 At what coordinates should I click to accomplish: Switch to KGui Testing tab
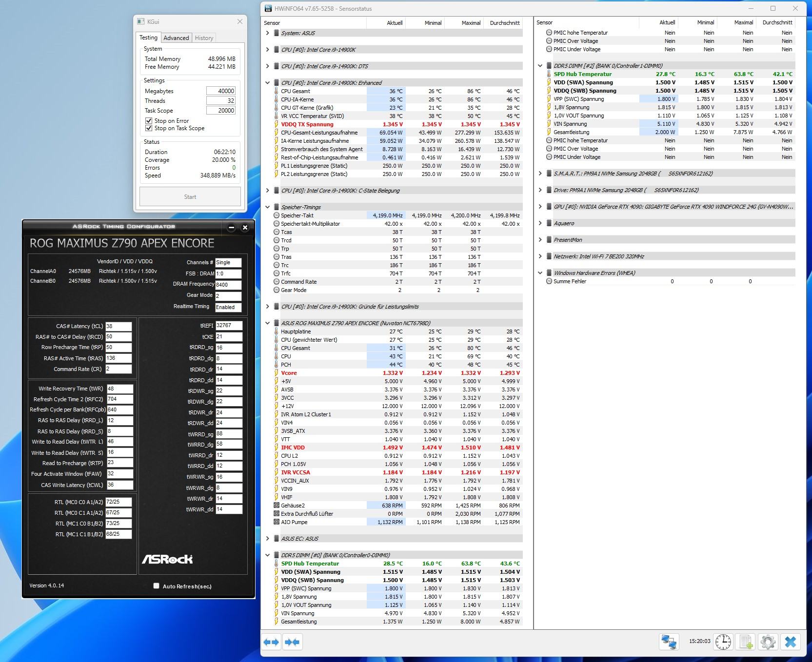click(x=148, y=38)
